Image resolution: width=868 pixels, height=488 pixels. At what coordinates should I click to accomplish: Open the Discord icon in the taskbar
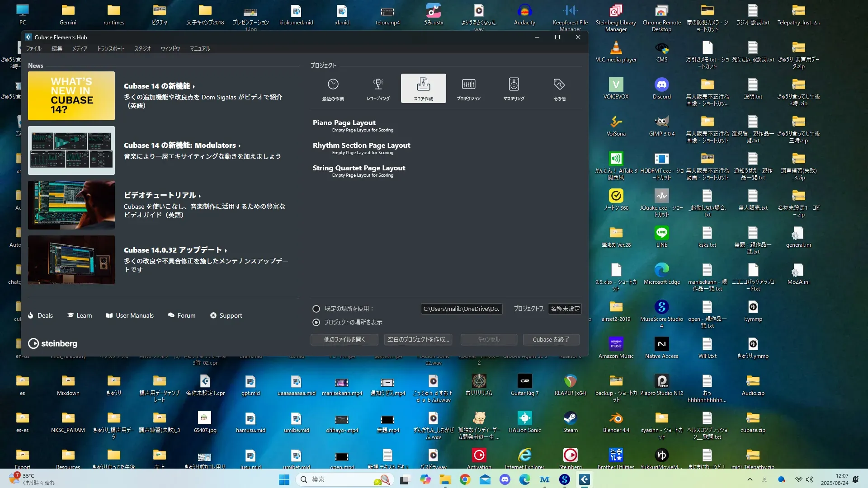click(x=505, y=479)
